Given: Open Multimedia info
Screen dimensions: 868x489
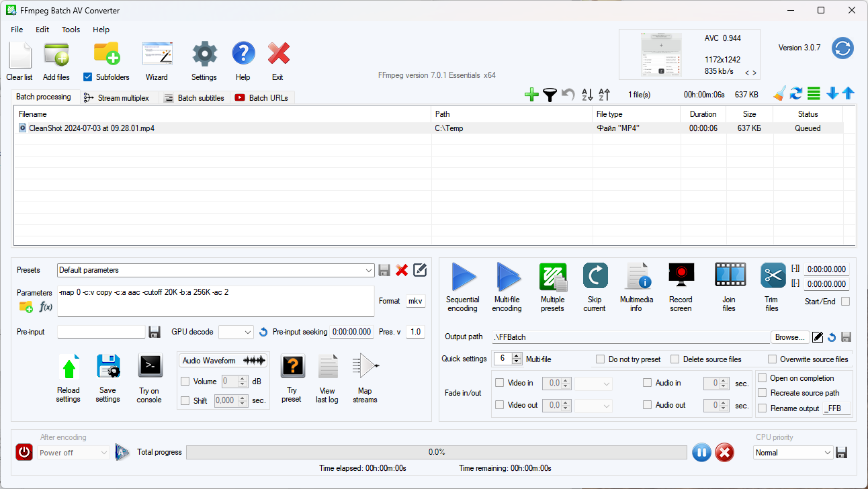Looking at the screenshot, I should tap(637, 276).
